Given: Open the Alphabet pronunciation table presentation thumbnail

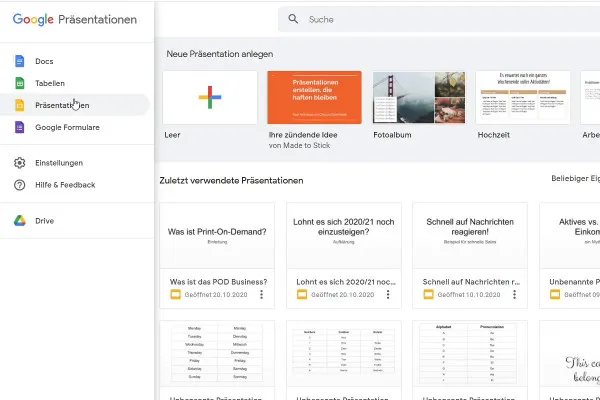Looking at the screenshot, I should click(470, 353).
